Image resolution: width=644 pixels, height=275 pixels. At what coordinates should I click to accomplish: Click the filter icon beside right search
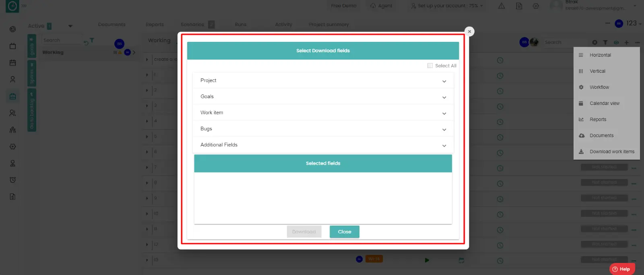click(x=605, y=42)
